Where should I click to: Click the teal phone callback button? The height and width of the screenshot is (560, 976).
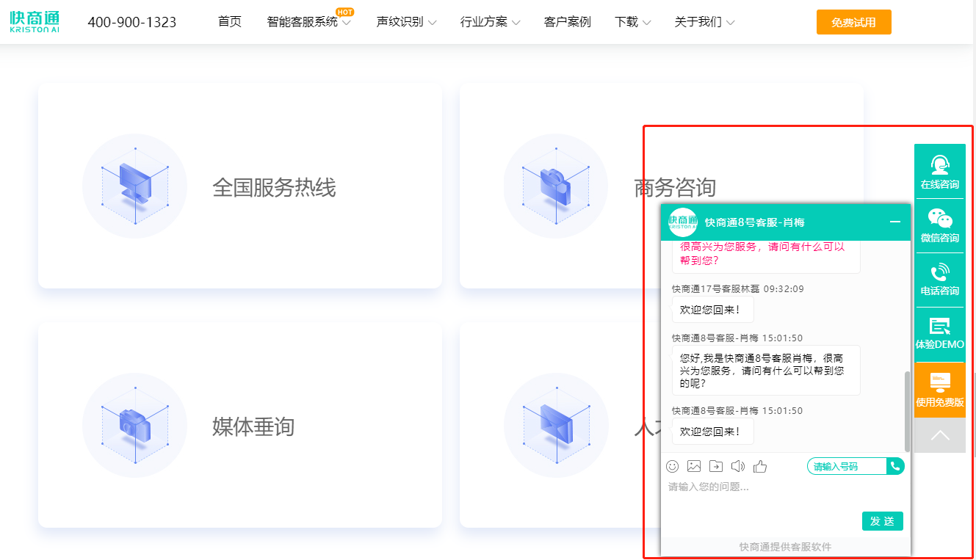[896, 466]
